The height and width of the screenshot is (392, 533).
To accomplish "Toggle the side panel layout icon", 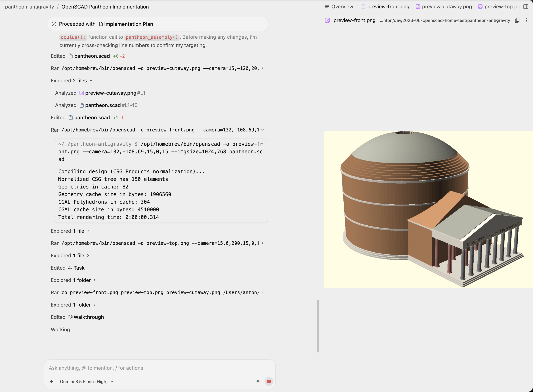I will [526, 7].
